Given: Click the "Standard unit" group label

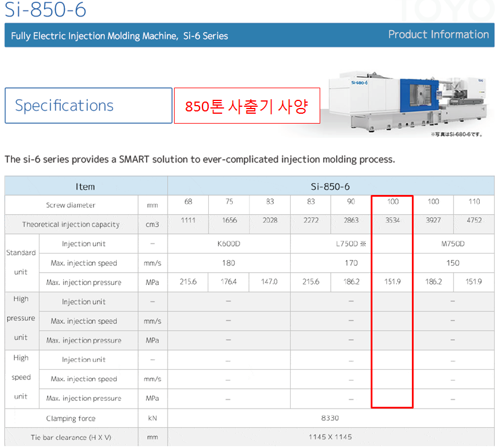Looking at the screenshot, I should (x=21, y=262).
